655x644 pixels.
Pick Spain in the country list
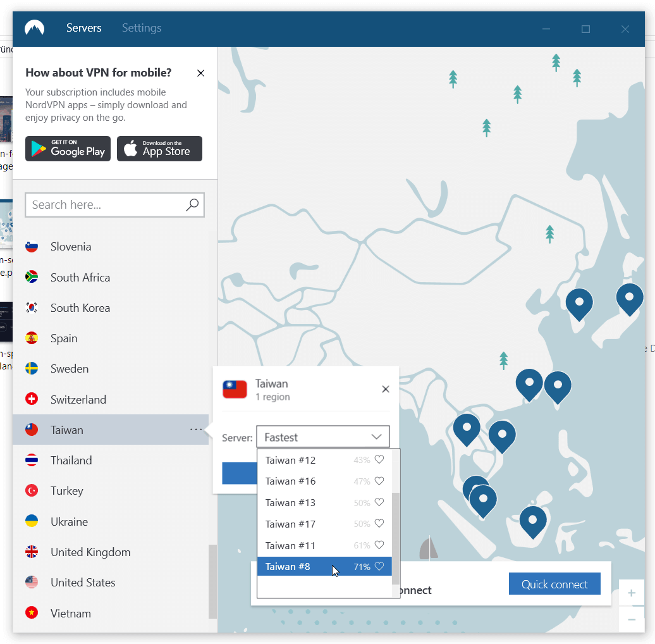(x=111, y=338)
